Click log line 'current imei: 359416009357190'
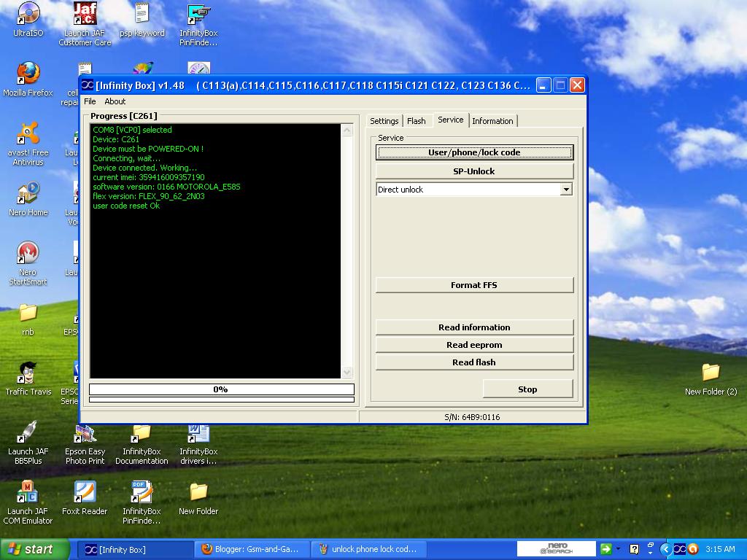This screenshot has width=747, height=560. point(149,177)
